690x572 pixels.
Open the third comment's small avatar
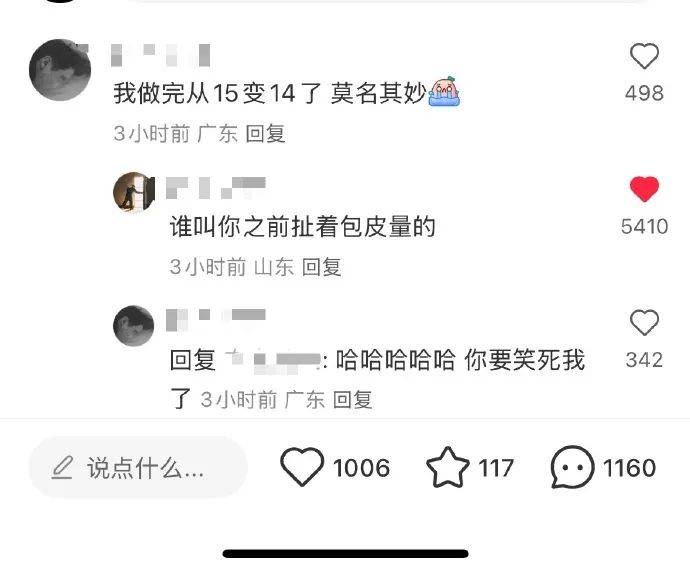pos(134,326)
